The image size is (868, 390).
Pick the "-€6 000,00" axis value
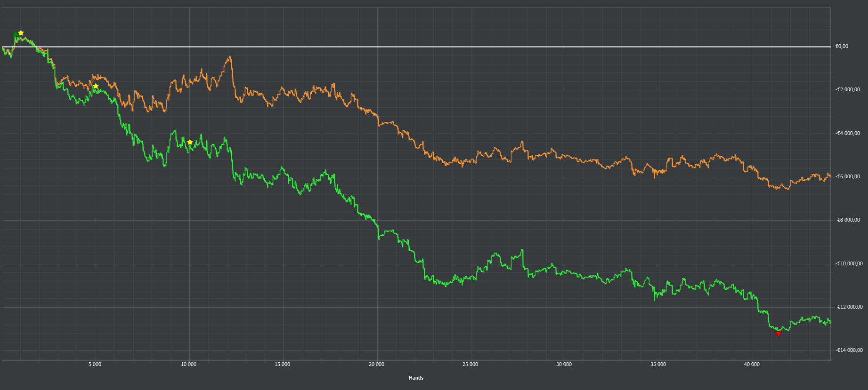pyautogui.click(x=848, y=176)
